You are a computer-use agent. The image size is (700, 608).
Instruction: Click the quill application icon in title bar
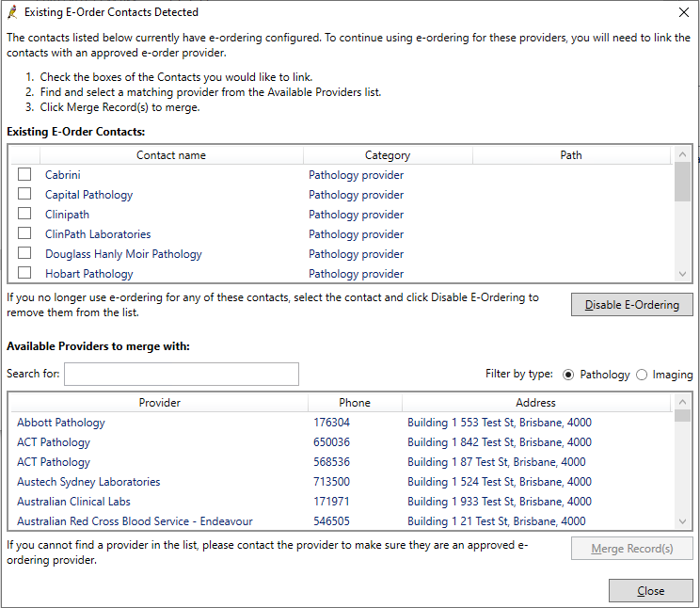coord(13,12)
